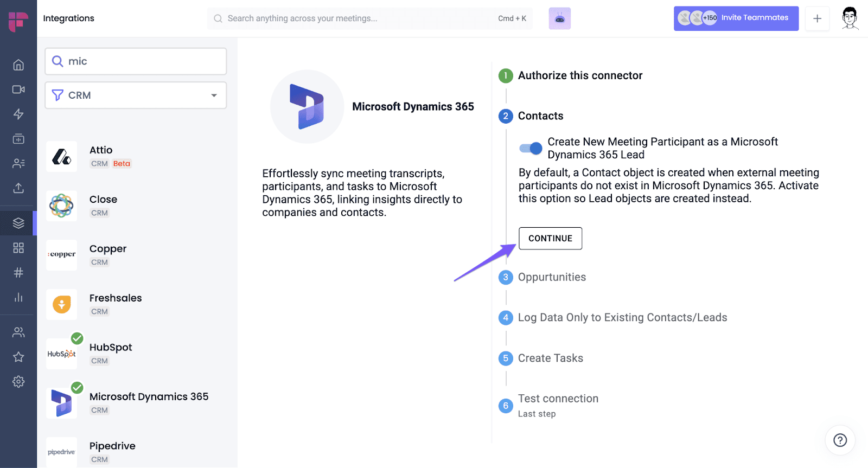Click the Freshsales integration logo
Image resolution: width=868 pixels, height=468 pixels.
(62, 304)
